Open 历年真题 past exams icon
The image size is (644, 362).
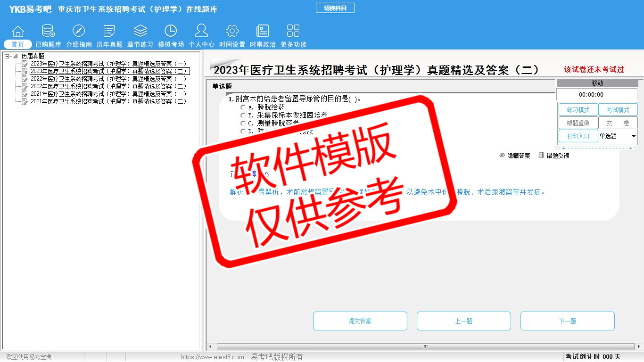[109, 32]
